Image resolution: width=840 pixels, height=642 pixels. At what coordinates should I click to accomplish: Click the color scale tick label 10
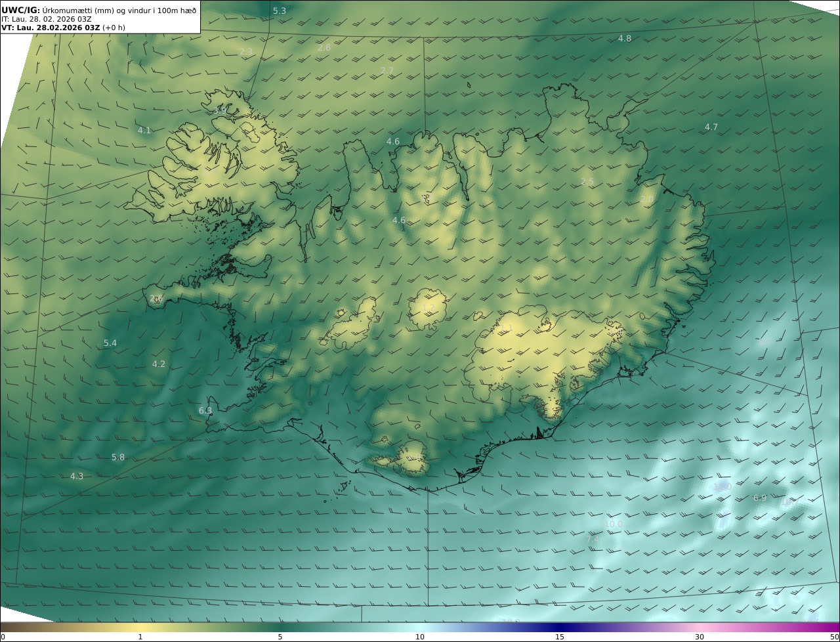point(420,637)
